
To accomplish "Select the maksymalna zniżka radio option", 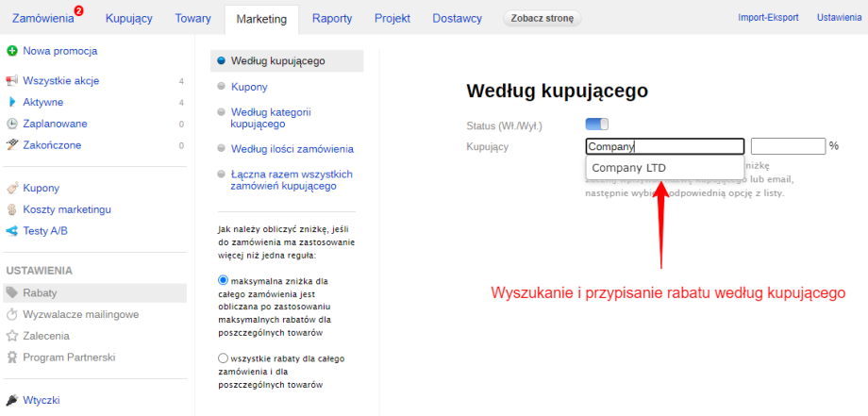I will pyautogui.click(x=224, y=280).
